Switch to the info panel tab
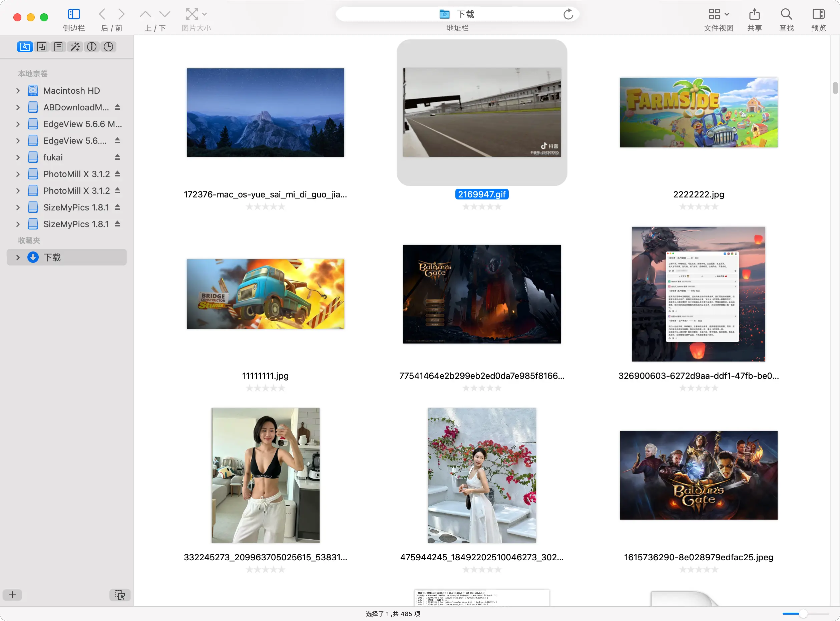 coord(92,47)
